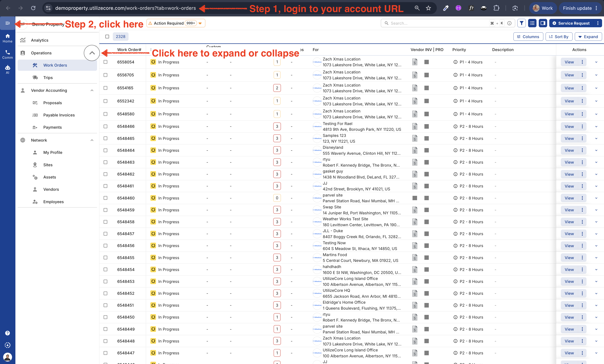Tick checkbox for work order 6548458
This screenshot has width=604, height=364.
[105, 222]
